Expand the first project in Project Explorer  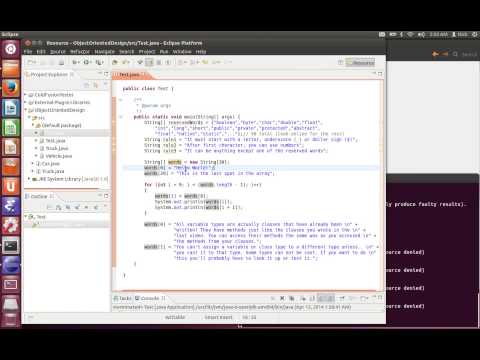coord(26,95)
